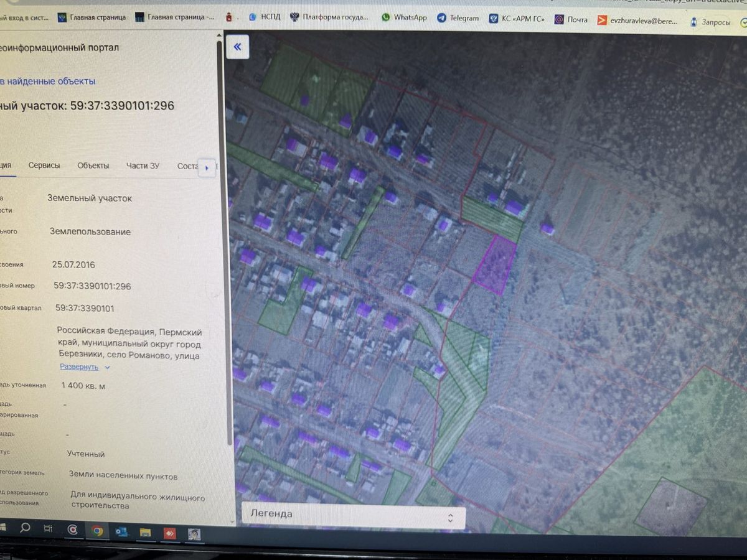The height and width of the screenshot is (560, 747).
Task: Open the WhatsApp bookmark
Action: coord(404,17)
